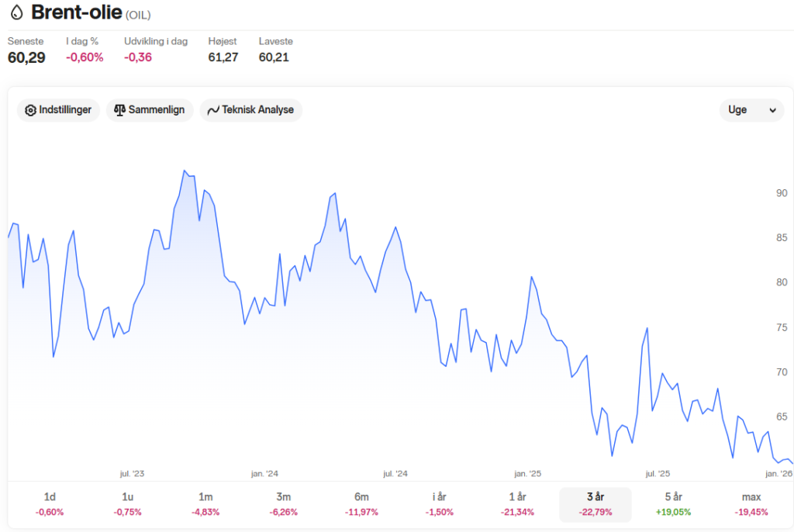
Task: Click the oil drop icon beside Brent-olie
Action: pos(17,12)
